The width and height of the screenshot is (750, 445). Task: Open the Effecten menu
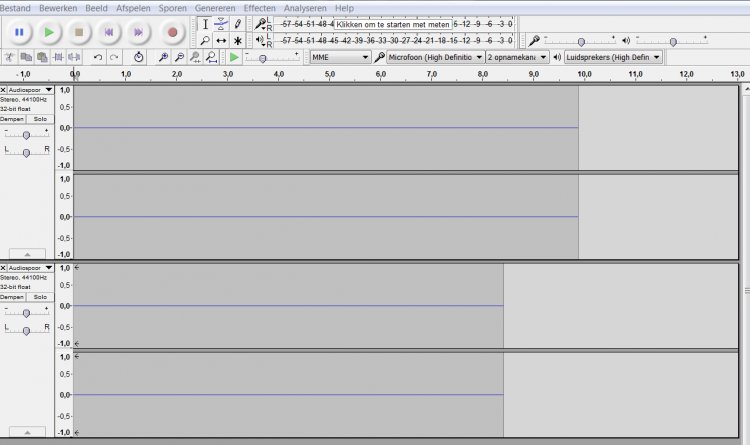259,8
